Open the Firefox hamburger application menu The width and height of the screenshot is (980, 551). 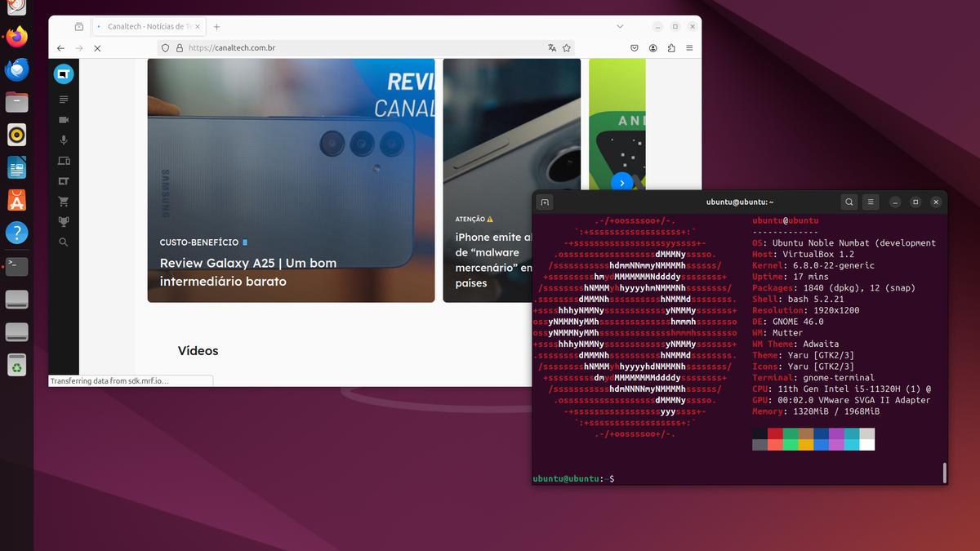click(x=690, y=48)
